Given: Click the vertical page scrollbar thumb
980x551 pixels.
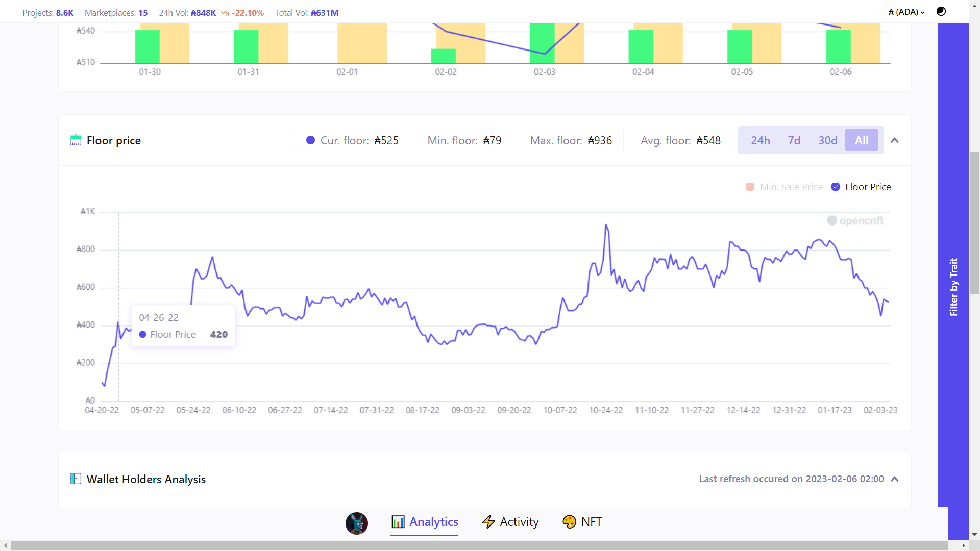Looking at the screenshot, I should tap(974, 222).
